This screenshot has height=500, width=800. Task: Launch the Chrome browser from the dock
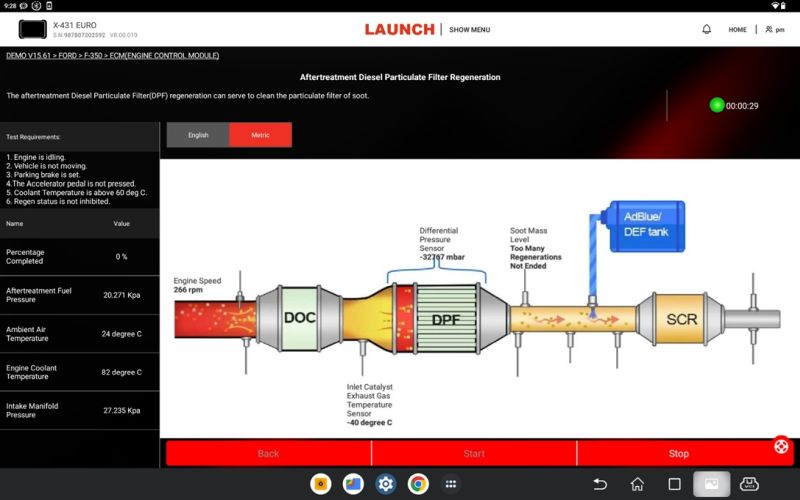[418, 484]
